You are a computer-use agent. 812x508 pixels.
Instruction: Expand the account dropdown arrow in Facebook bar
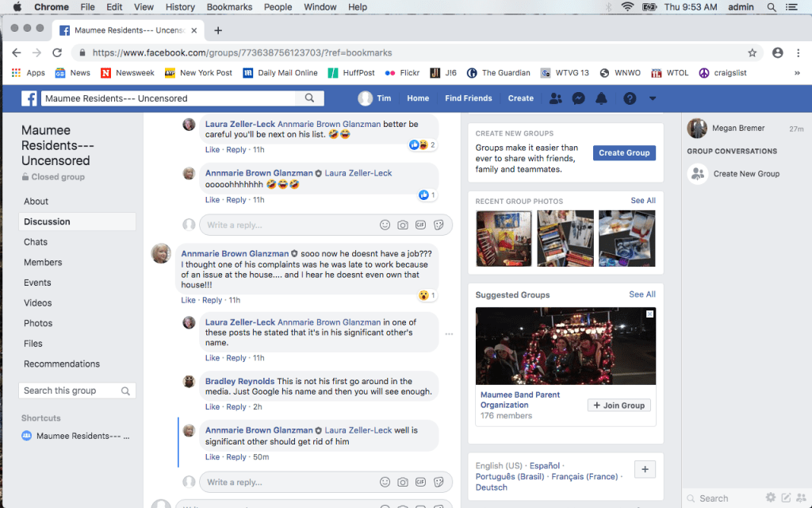653,98
